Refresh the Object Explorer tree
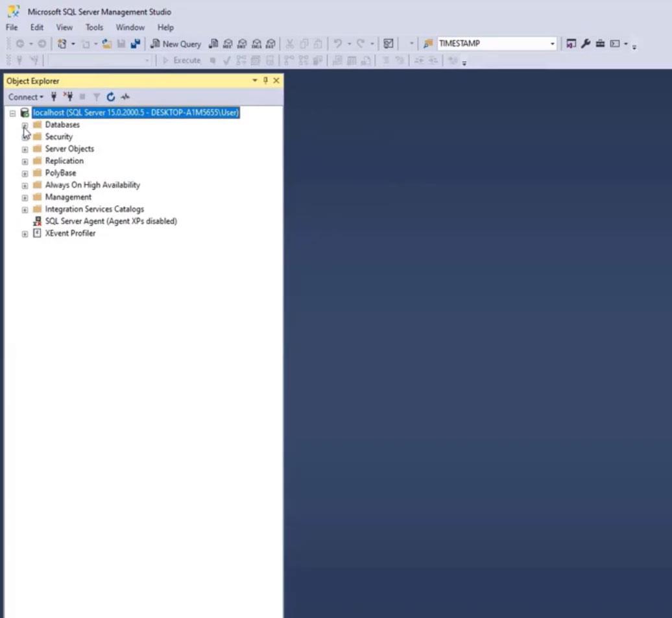 click(x=110, y=97)
